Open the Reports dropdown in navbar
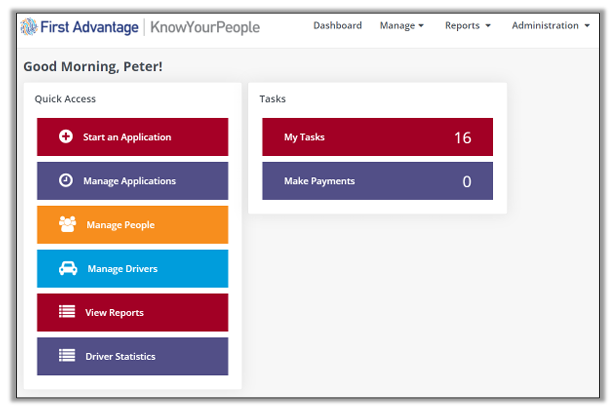613x409 pixels. (468, 26)
